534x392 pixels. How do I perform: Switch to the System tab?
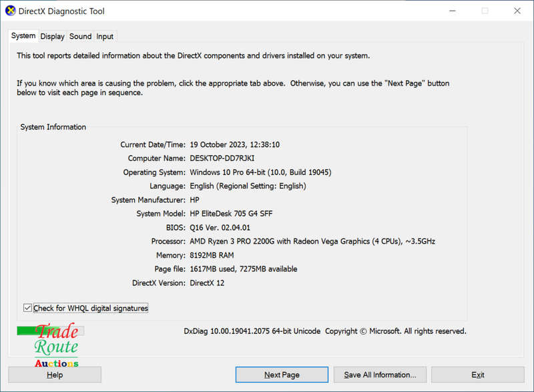[23, 36]
